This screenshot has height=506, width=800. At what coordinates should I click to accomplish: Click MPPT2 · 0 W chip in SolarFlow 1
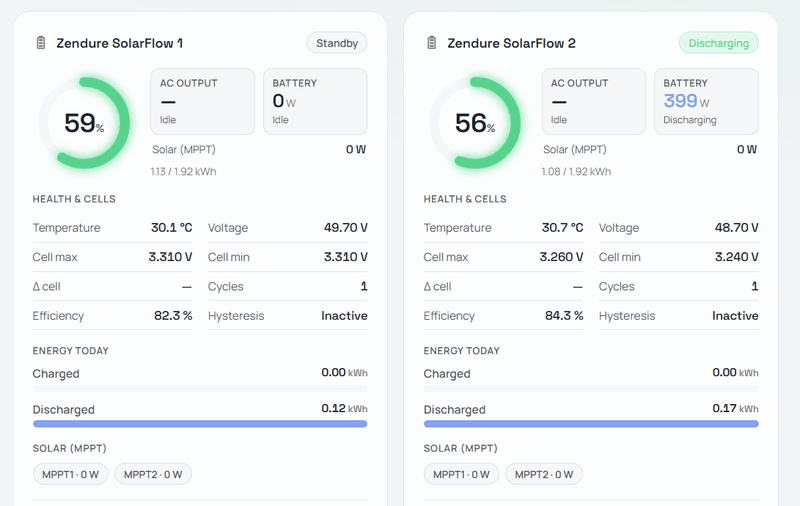[153, 474]
